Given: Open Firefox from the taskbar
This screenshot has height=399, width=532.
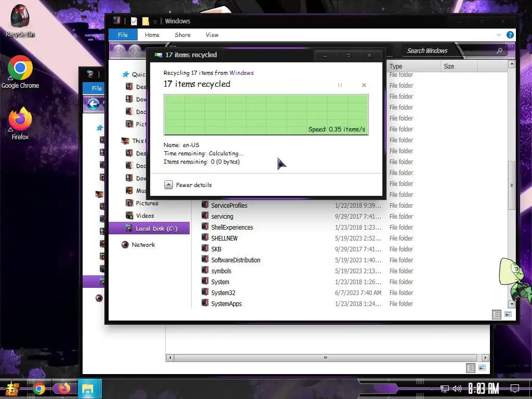Looking at the screenshot, I should [x=64, y=389].
